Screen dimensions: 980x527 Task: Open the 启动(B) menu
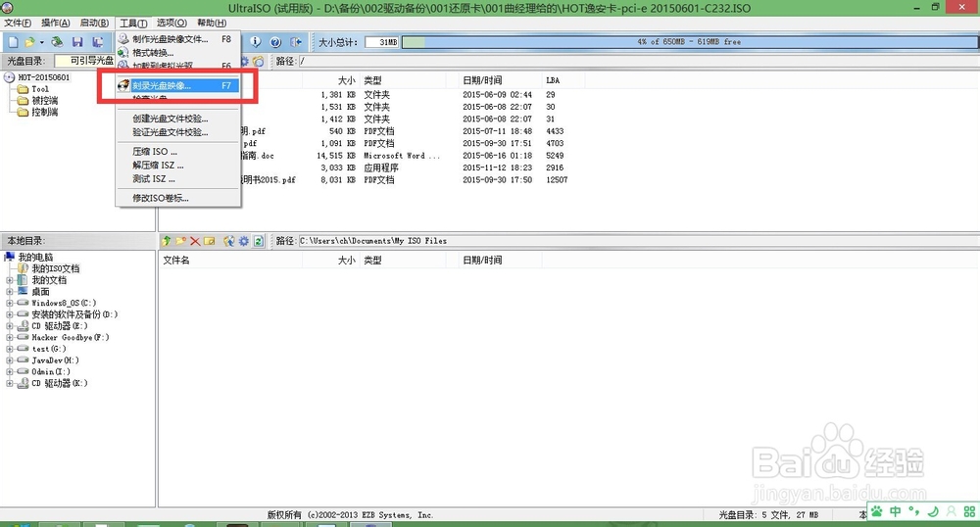click(x=94, y=23)
